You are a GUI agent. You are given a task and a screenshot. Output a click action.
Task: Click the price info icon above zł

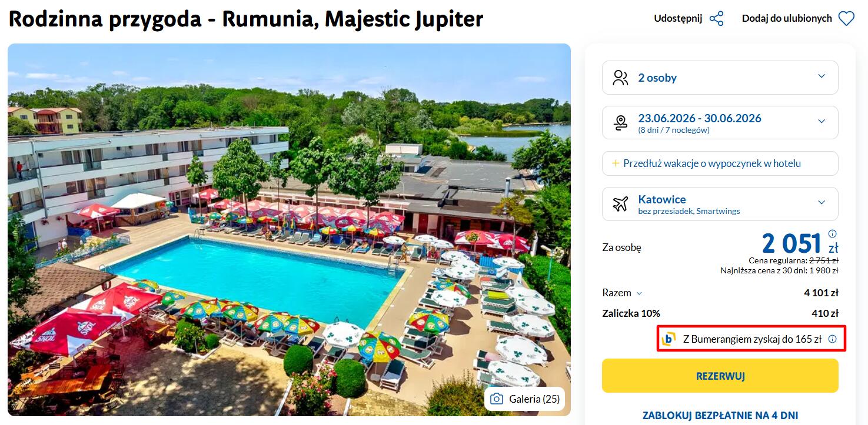coord(833,233)
